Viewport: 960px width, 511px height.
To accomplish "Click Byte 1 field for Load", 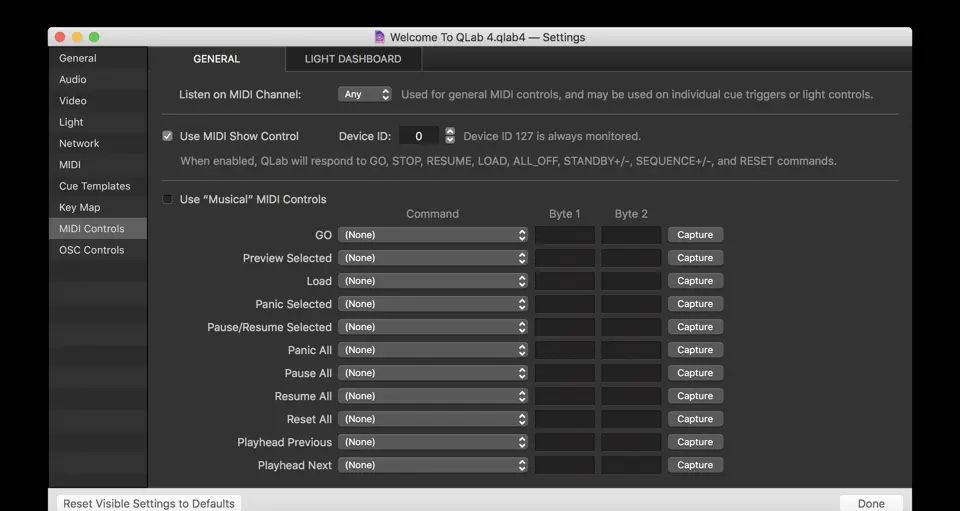I will click(x=564, y=281).
